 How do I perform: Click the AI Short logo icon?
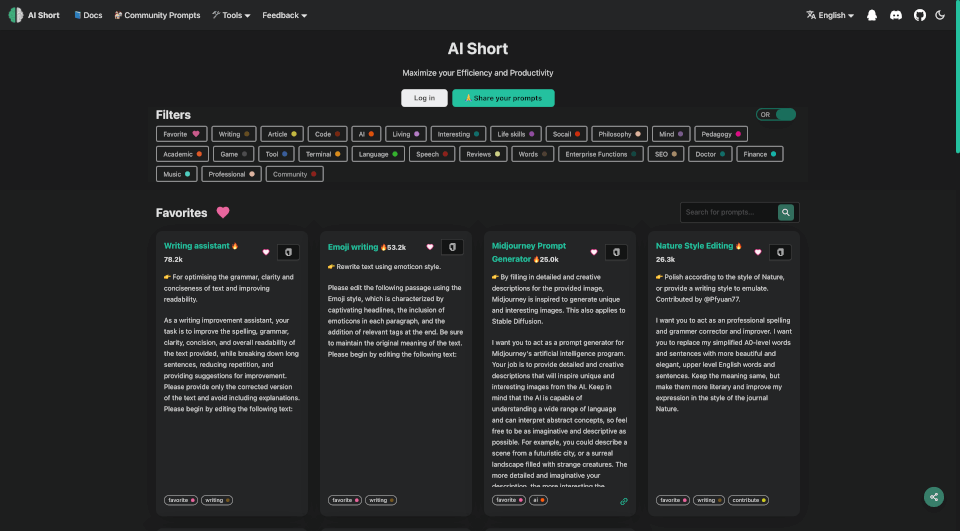[x=16, y=15]
